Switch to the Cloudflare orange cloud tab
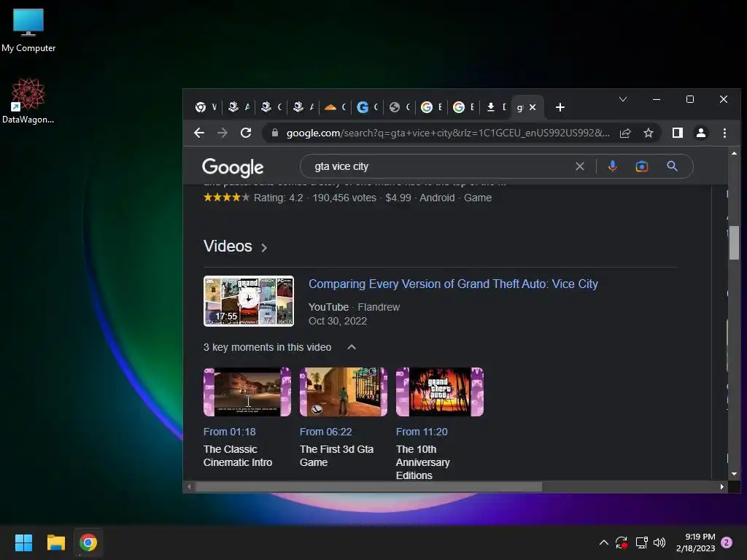This screenshot has width=747, height=560. 336,107
